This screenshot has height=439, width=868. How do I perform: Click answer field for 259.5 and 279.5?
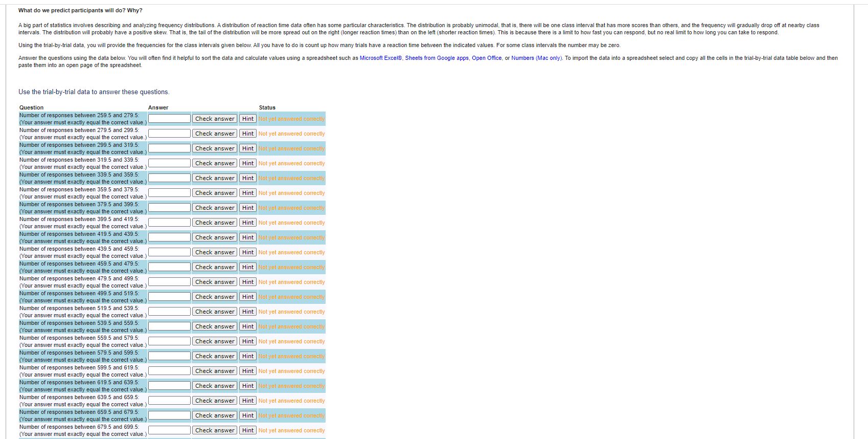click(x=170, y=118)
